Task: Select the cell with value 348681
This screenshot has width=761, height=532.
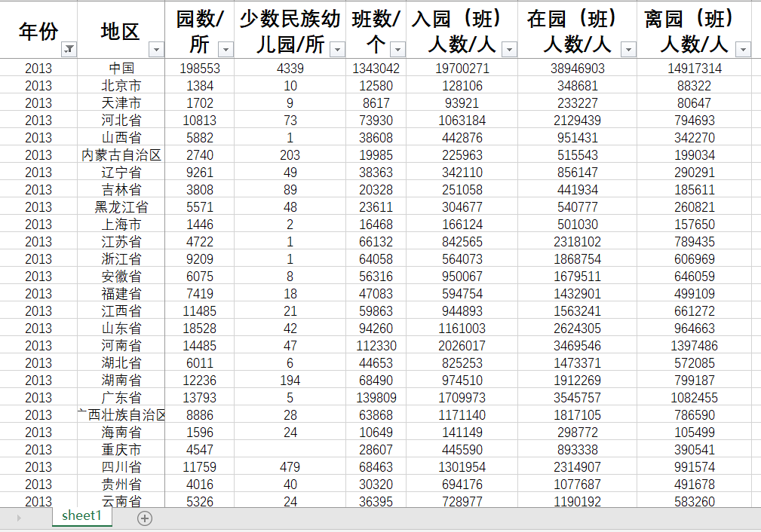Action: [577, 86]
